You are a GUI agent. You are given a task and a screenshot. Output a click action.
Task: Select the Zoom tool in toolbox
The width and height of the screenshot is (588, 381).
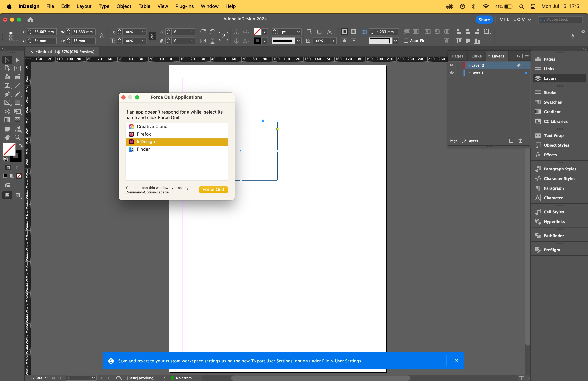click(x=17, y=137)
